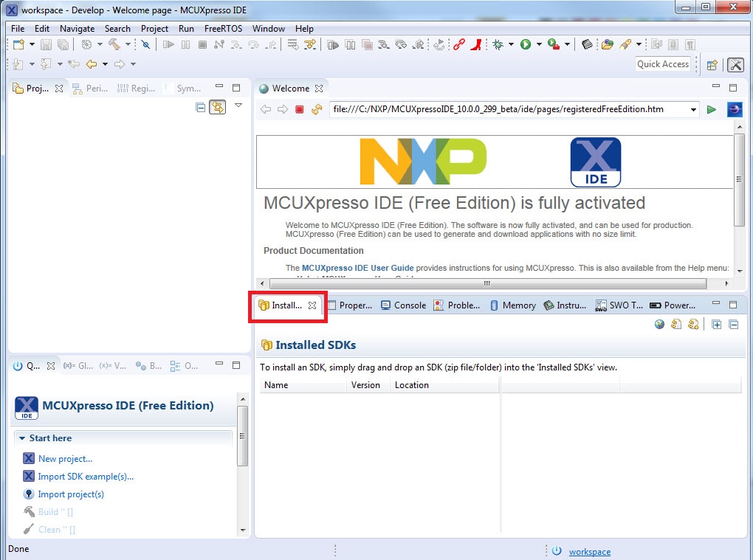
Task: Click Import SDK example(s)... link
Action: point(86,477)
